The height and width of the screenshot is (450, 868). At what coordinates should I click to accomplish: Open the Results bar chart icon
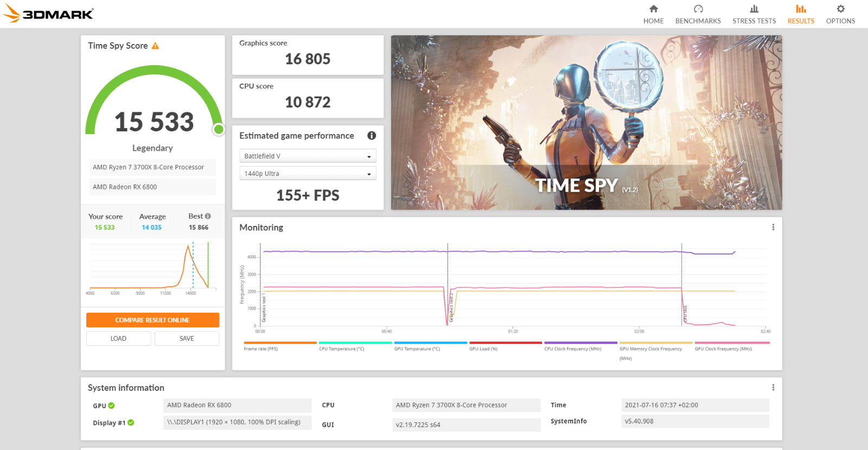click(x=801, y=9)
